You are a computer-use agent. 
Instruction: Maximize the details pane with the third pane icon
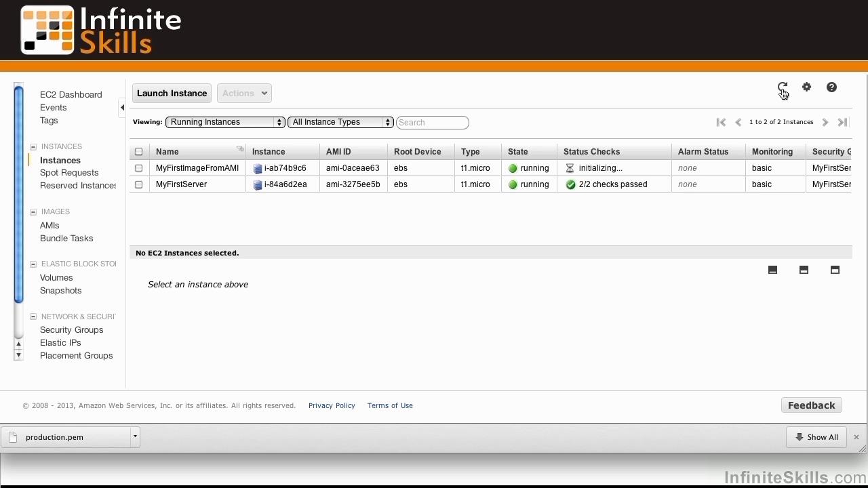coord(835,270)
